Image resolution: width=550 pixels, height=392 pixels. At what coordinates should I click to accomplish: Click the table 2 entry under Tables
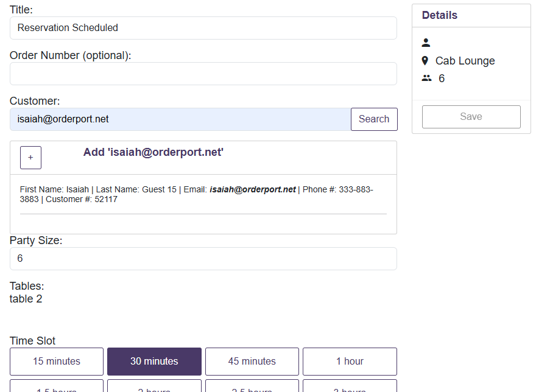[x=26, y=299]
